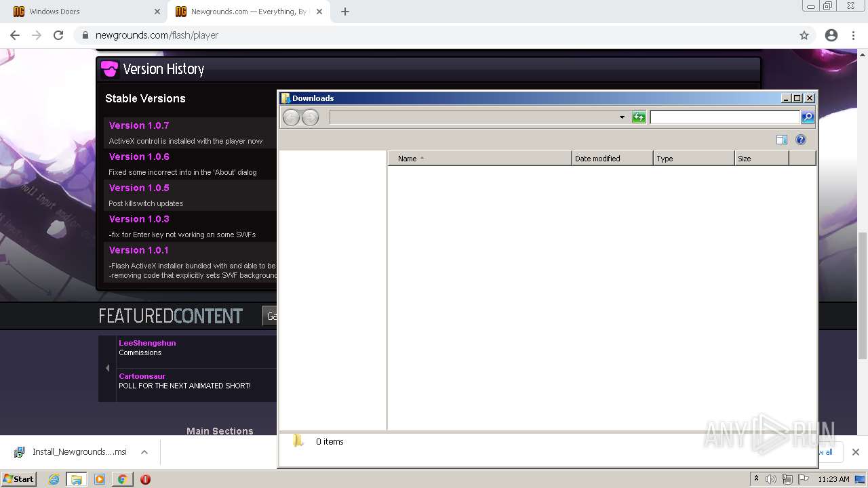Image resolution: width=868 pixels, height=488 pixels.
Task: Open Version 1.0.3 entry
Action: click(139, 219)
